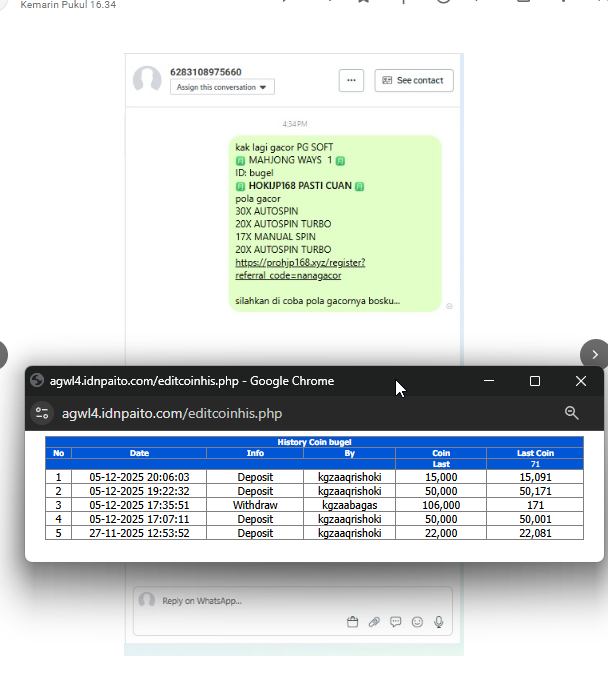The height and width of the screenshot is (686, 608).
Task: Open the emoji picker smiley icon
Action: [x=417, y=622]
